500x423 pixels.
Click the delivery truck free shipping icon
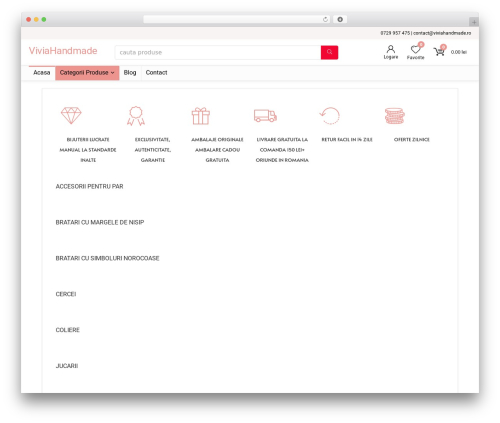click(x=265, y=116)
